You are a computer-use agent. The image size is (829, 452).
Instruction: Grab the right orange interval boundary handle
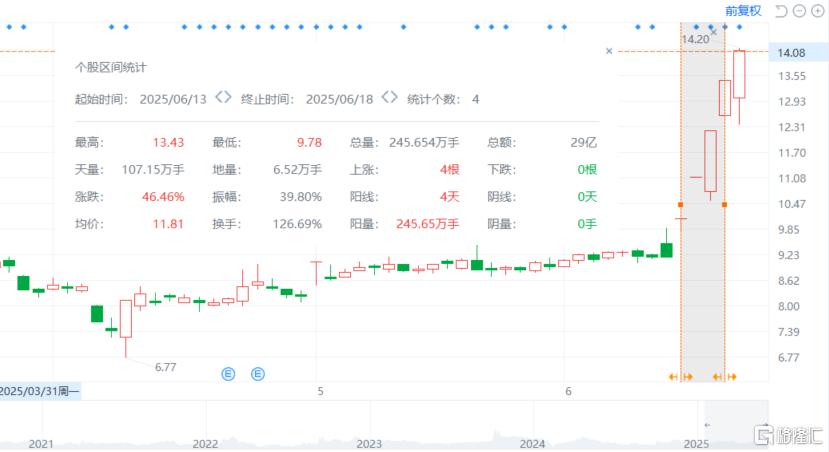(724, 205)
